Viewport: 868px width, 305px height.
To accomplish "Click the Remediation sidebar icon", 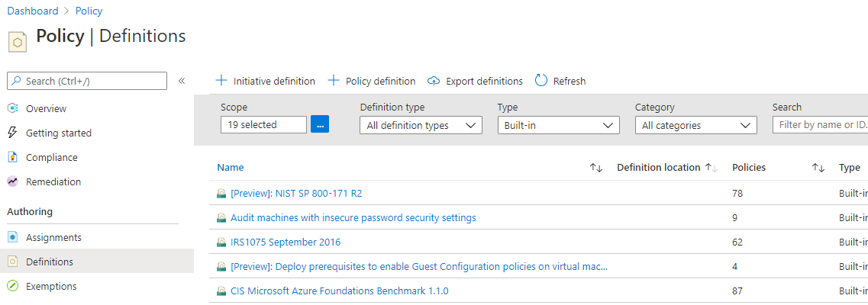I will click(x=12, y=181).
